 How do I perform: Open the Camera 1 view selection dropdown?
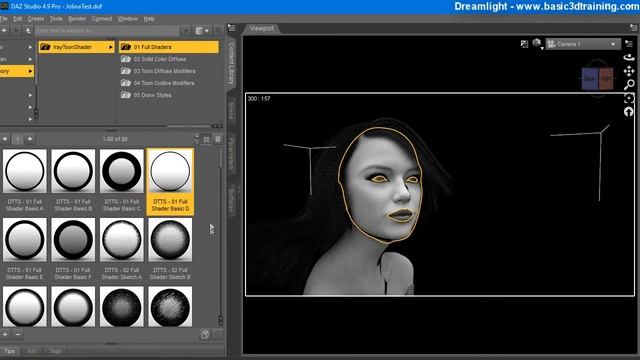point(583,44)
